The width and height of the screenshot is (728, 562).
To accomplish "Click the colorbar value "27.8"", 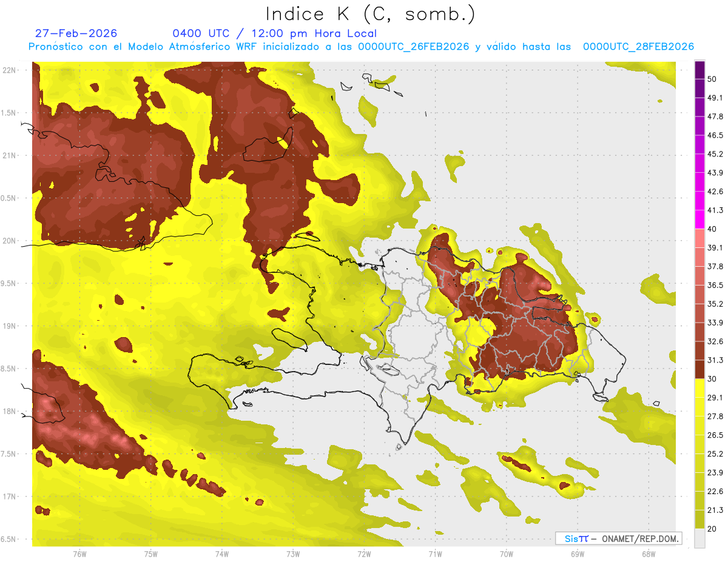I will [715, 416].
